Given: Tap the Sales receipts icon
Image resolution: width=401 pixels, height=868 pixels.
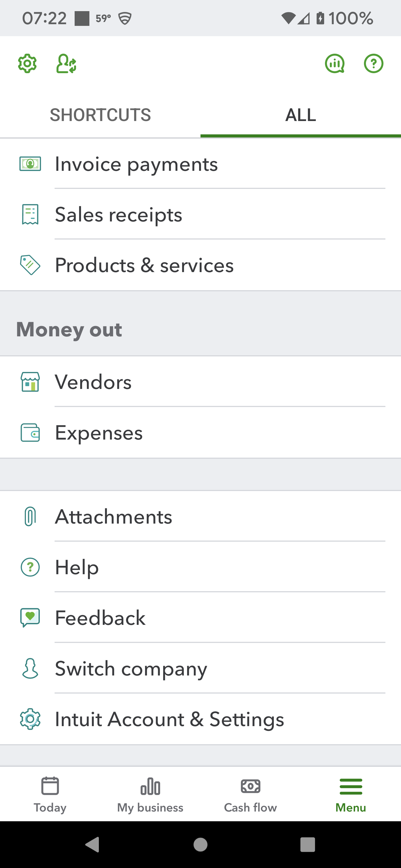Looking at the screenshot, I should click(x=30, y=214).
